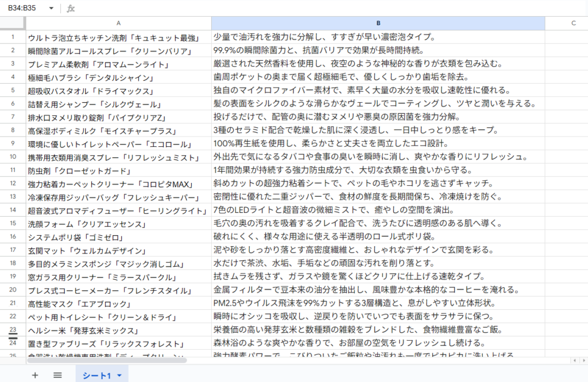Open the all sheets list icon

tap(57, 375)
